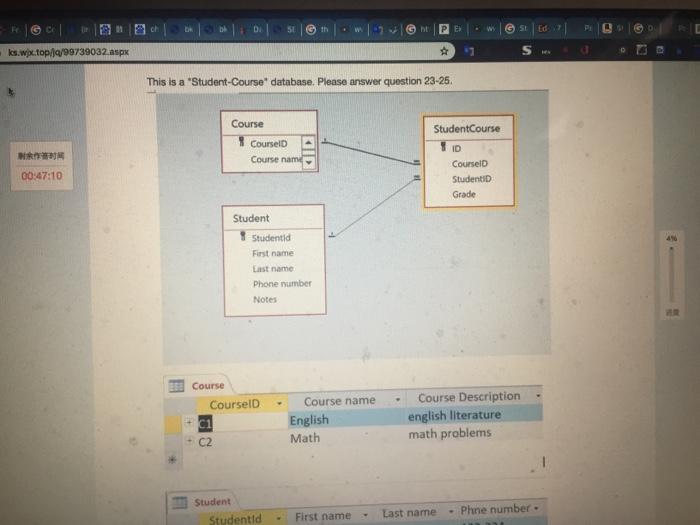Click the Course table title in the diagram

point(247,124)
